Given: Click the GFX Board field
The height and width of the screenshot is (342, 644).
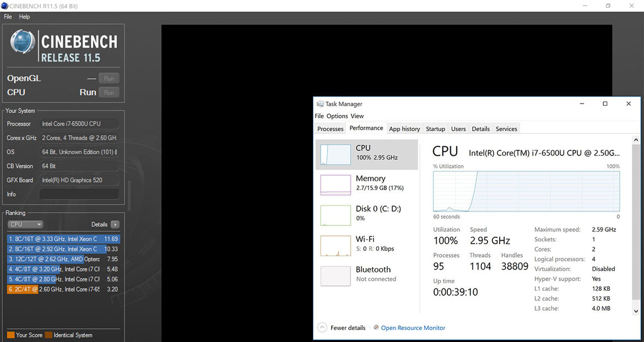Looking at the screenshot, I should tap(80, 180).
